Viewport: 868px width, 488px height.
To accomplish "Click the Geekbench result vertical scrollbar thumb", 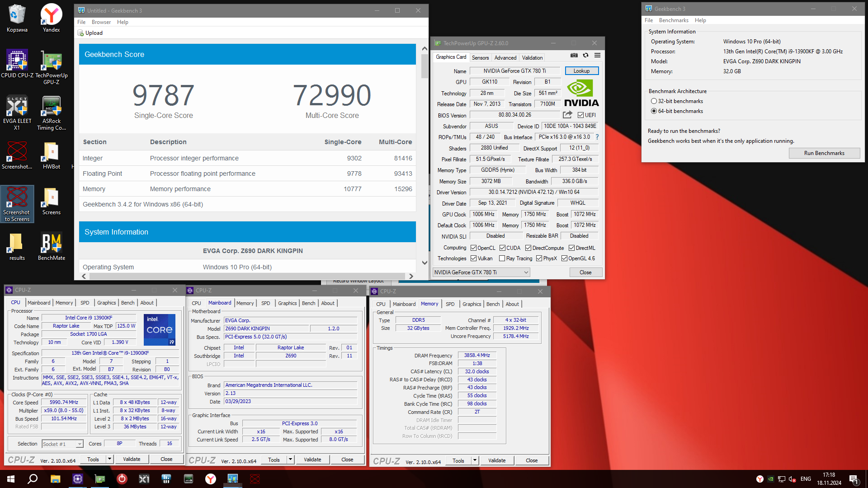I will pos(425,66).
